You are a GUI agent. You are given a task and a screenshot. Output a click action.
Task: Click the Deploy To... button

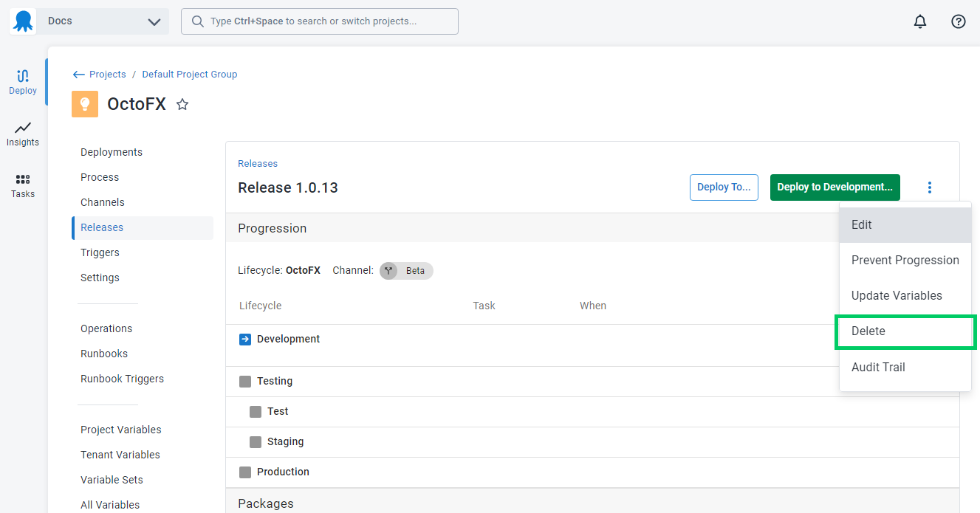point(724,187)
